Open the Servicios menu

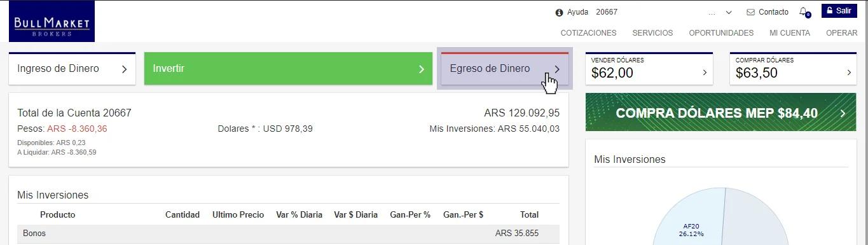click(652, 33)
